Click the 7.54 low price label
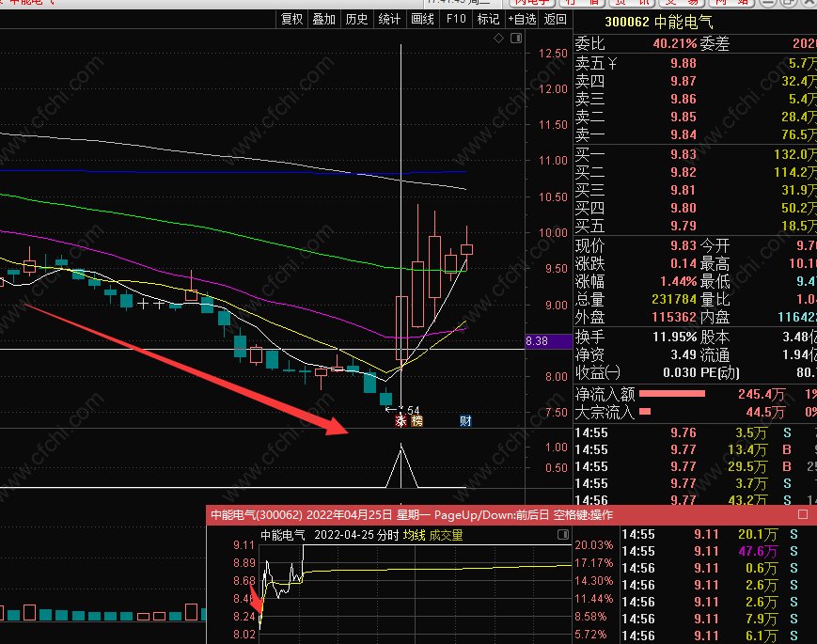The height and width of the screenshot is (644, 817). 411,410
